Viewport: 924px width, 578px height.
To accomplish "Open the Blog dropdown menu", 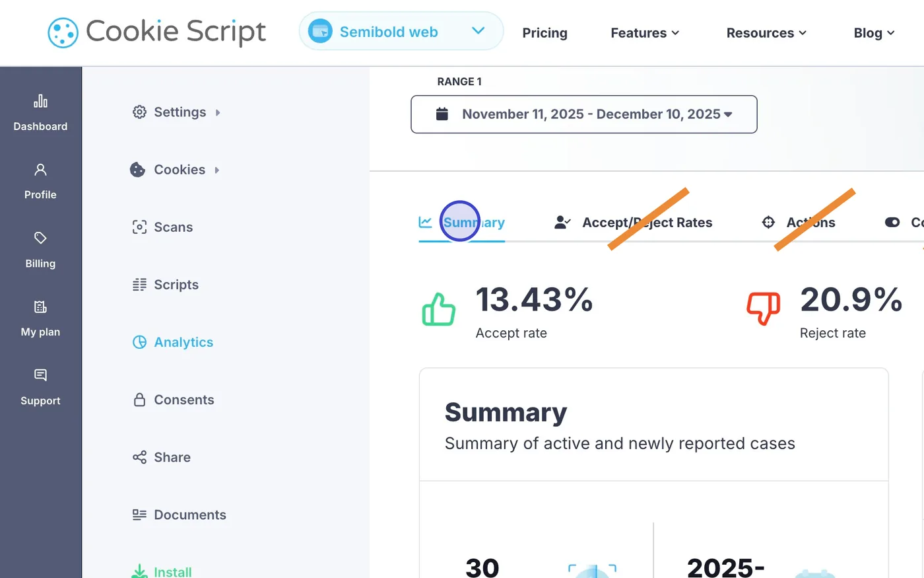I will pos(874,33).
